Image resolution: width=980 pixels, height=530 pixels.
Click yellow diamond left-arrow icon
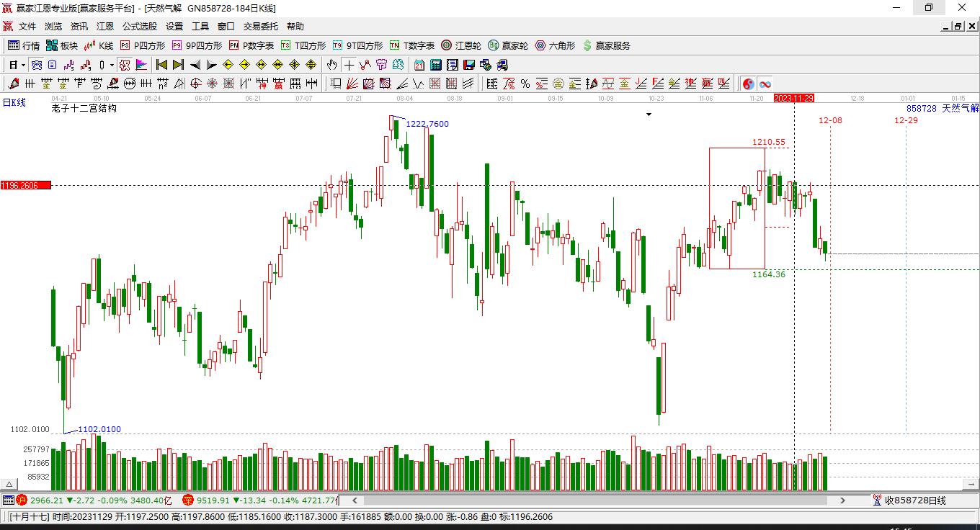(x=228, y=65)
